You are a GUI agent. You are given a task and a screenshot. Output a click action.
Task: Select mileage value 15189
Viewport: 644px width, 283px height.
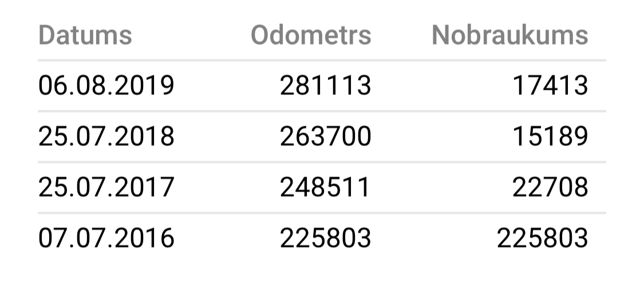coord(550,137)
